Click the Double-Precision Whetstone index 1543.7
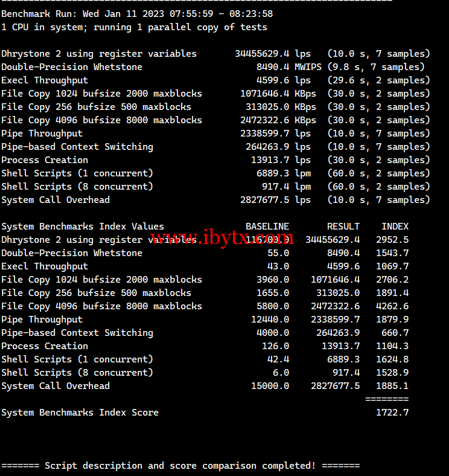Image resolution: width=449 pixels, height=476 pixels. [x=392, y=253]
